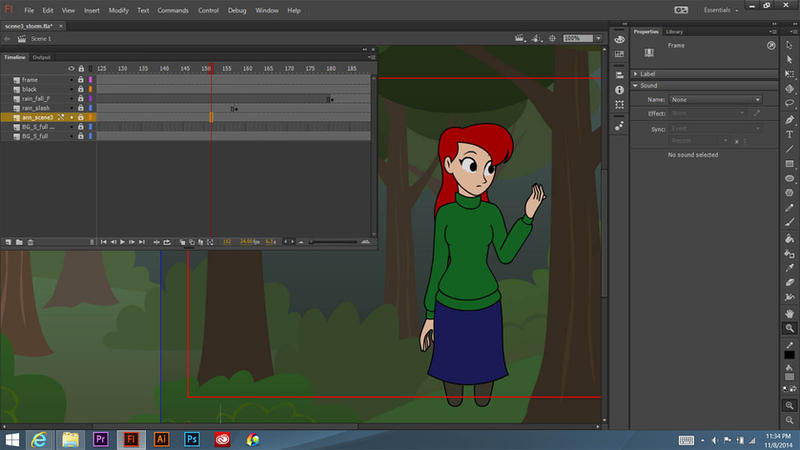Select the 3D Rotation tool
The width and height of the screenshot is (800, 450).
(x=789, y=89)
